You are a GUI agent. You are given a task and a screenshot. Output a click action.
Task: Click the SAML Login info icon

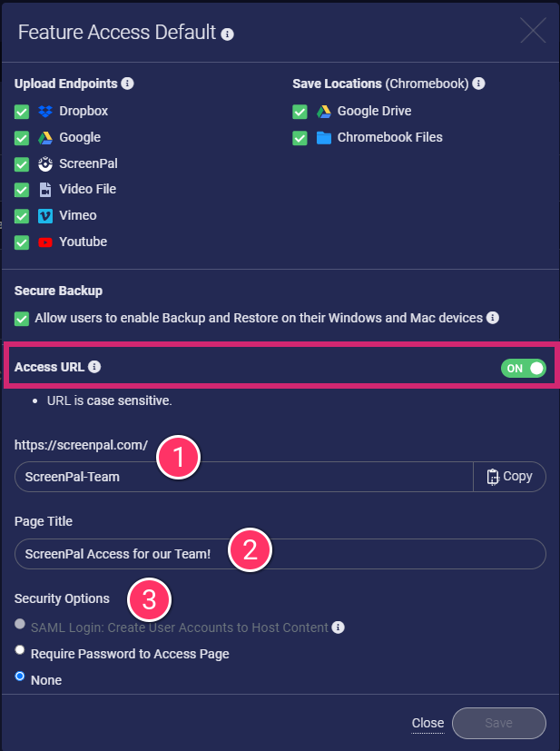coord(338,627)
